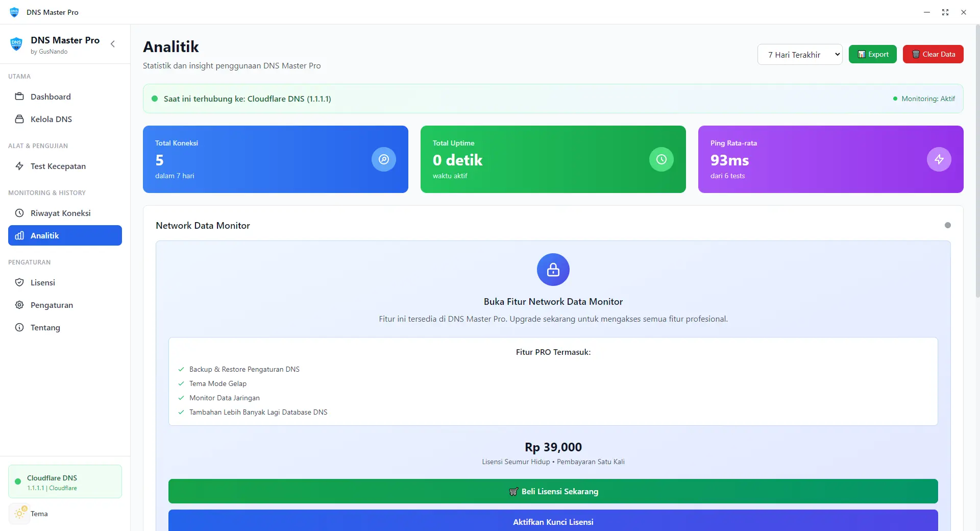Click the 'Monitor Data Jaringan' feature text

tap(225, 398)
